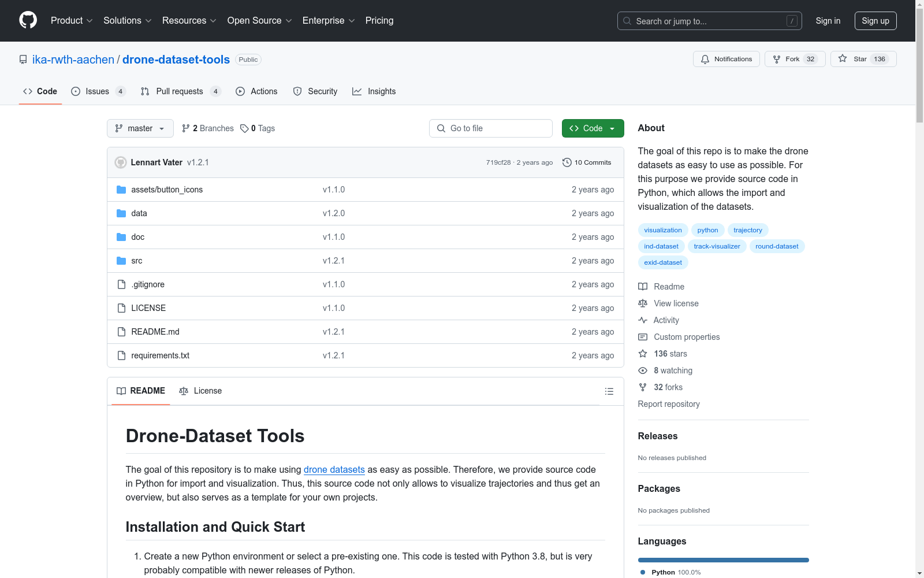The image size is (924, 578).
Task: Click the Activity pulse icon
Action: tap(643, 320)
